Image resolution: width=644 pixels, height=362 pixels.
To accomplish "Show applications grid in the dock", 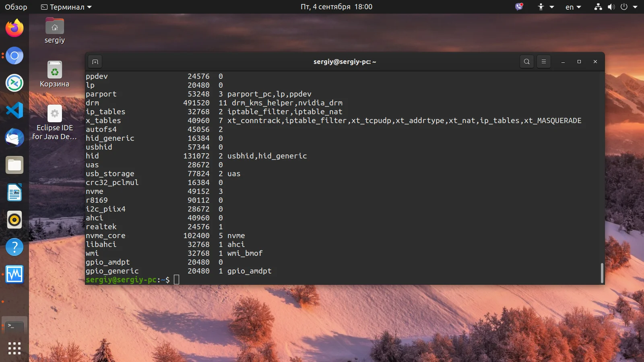I will point(14,348).
